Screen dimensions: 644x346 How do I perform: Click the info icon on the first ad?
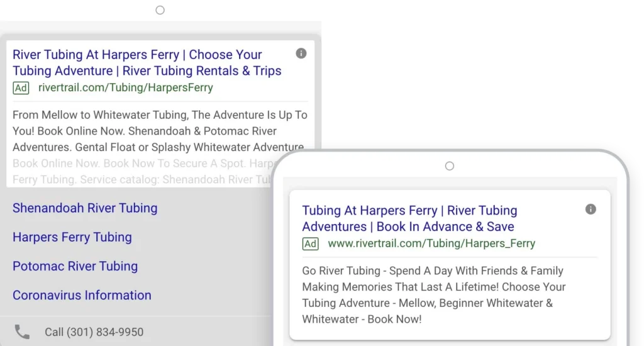coord(301,53)
